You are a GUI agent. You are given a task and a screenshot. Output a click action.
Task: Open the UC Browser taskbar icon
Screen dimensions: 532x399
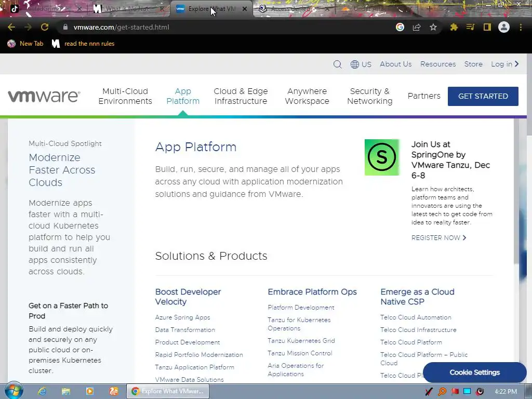pos(114,391)
